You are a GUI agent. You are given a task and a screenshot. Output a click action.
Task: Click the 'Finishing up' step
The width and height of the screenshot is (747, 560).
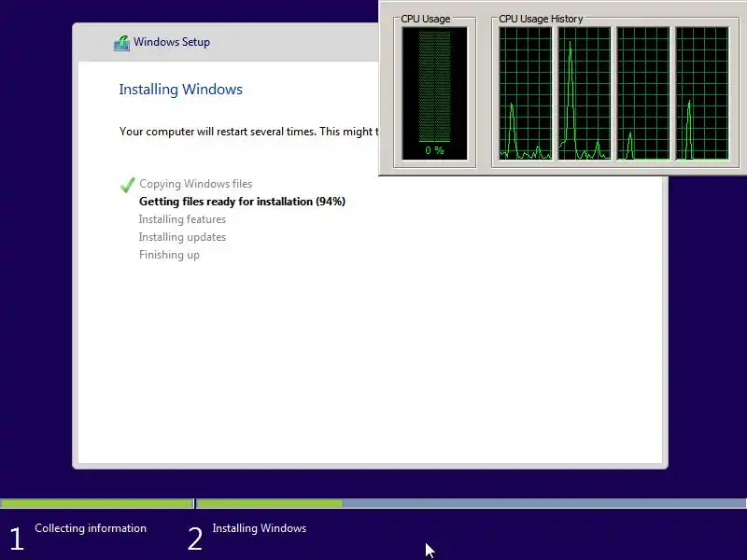coord(169,255)
